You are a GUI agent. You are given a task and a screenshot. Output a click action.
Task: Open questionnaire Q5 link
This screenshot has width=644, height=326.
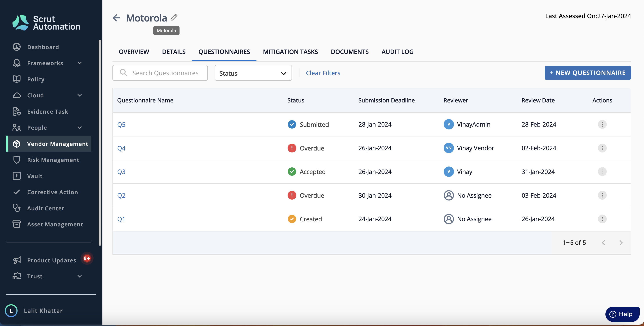tap(121, 124)
